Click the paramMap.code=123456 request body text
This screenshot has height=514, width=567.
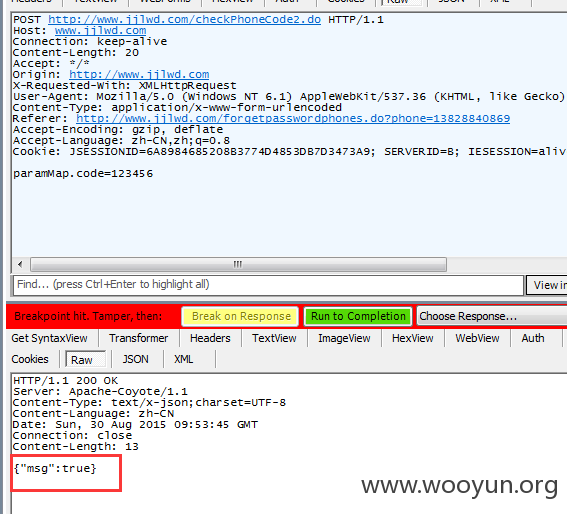pyautogui.click(x=83, y=174)
